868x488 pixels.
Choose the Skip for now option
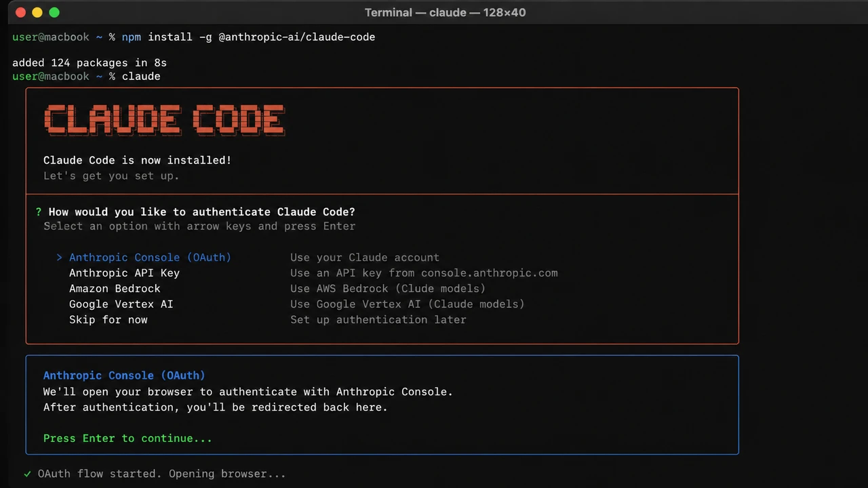click(108, 320)
